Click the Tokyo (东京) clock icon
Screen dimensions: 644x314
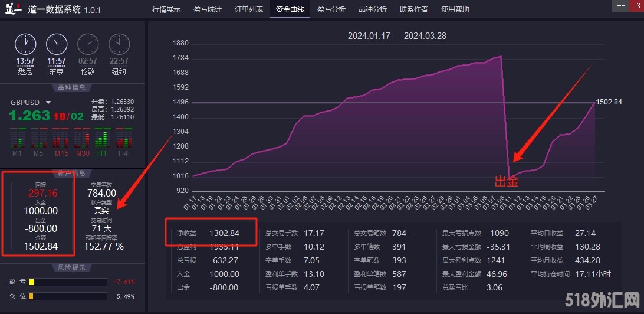[x=57, y=44]
